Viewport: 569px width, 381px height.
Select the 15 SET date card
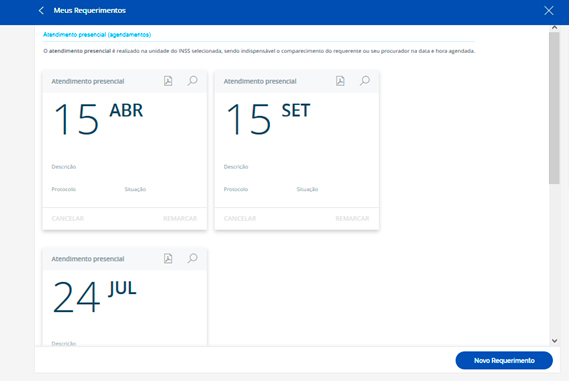(x=297, y=150)
